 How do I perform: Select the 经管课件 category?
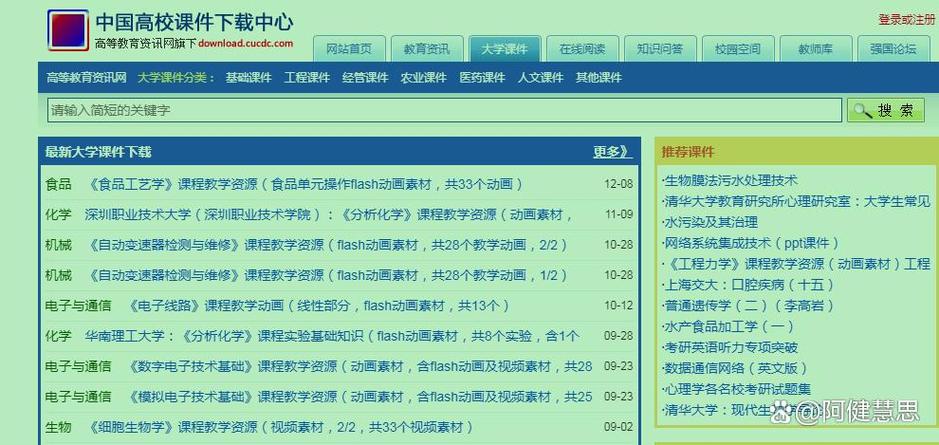[x=365, y=78]
